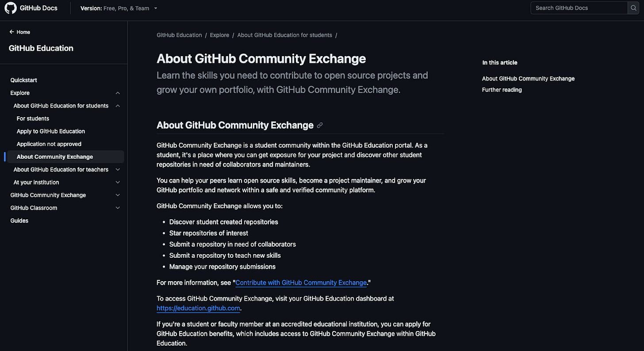Click the Home back arrow icon
This screenshot has width=644, height=351.
[11, 32]
